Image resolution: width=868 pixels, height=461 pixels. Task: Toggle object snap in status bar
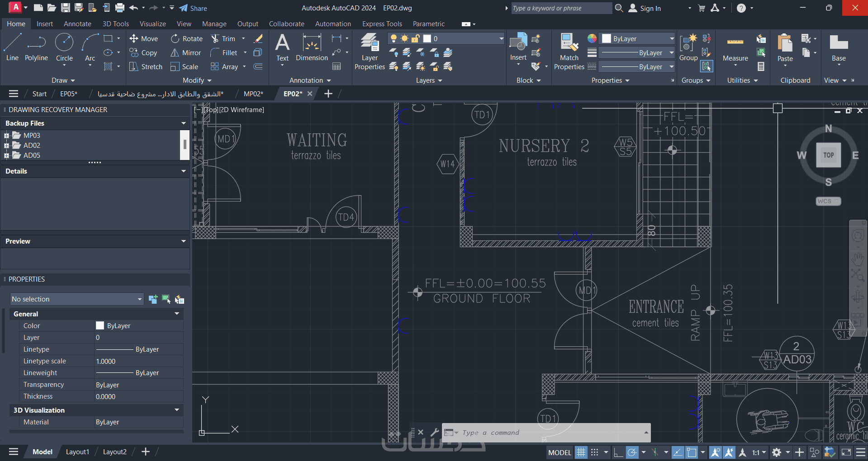pos(692,452)
